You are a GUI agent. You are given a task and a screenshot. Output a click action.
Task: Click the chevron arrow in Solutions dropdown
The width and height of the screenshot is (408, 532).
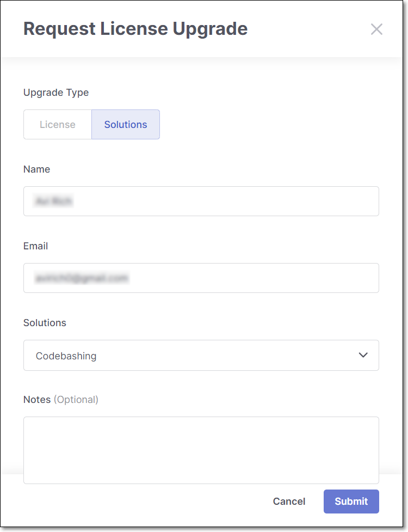363,356
